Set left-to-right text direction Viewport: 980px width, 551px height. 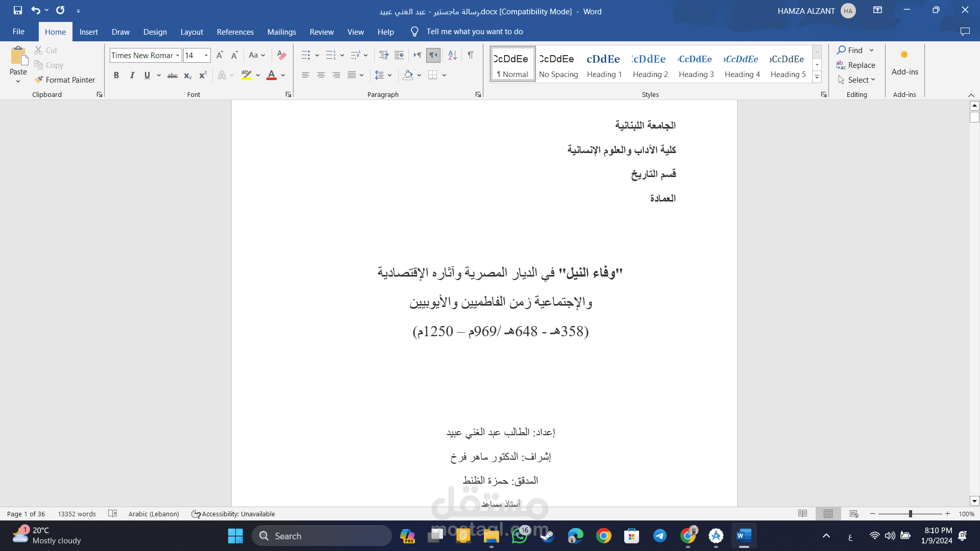(x=418, y=55)
